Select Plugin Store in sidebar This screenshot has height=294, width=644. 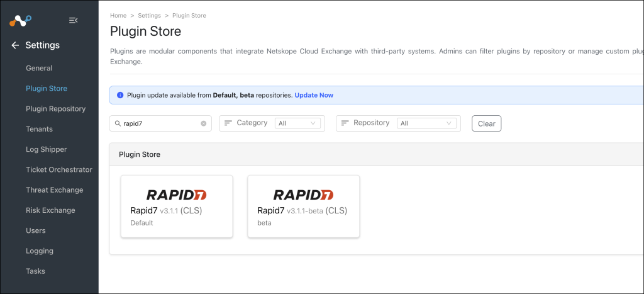(x=47, y=88)
